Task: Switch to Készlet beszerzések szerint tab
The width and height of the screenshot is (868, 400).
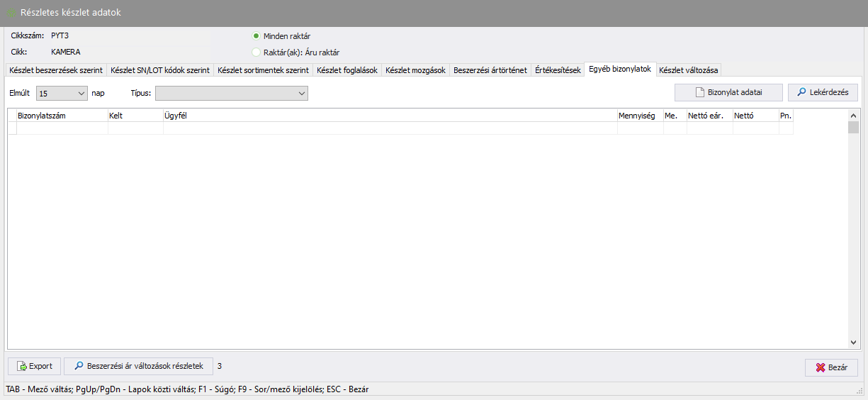Action: point(55,70)
